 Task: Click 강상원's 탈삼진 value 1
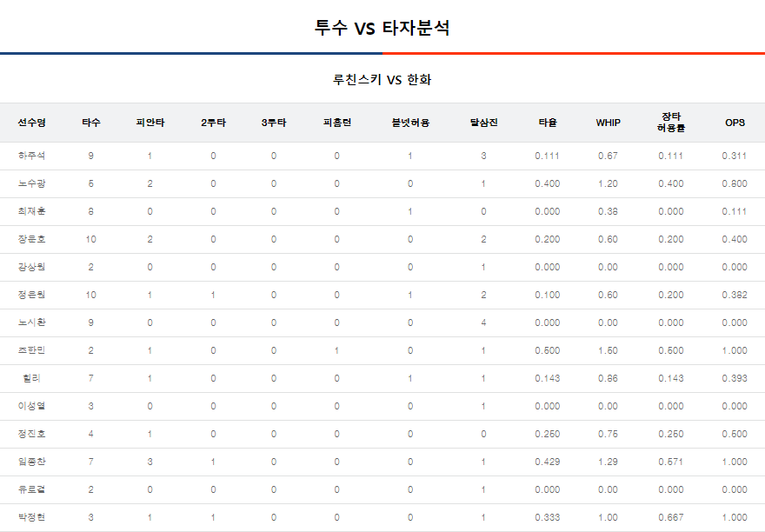483,267
